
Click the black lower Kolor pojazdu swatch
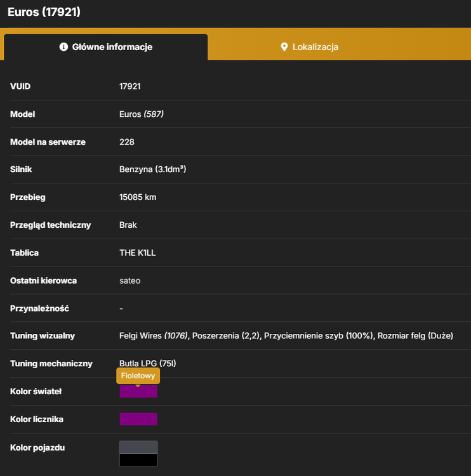coord(138,460)
